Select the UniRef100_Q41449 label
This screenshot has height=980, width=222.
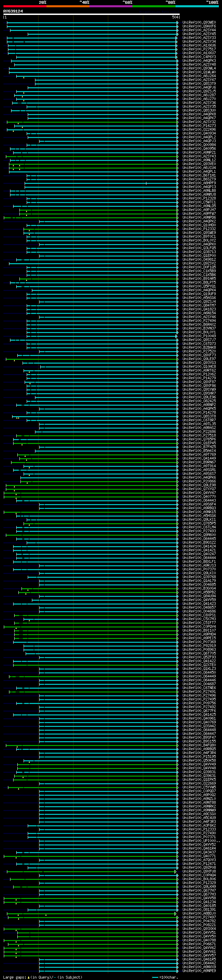click(x=199, y=459)
